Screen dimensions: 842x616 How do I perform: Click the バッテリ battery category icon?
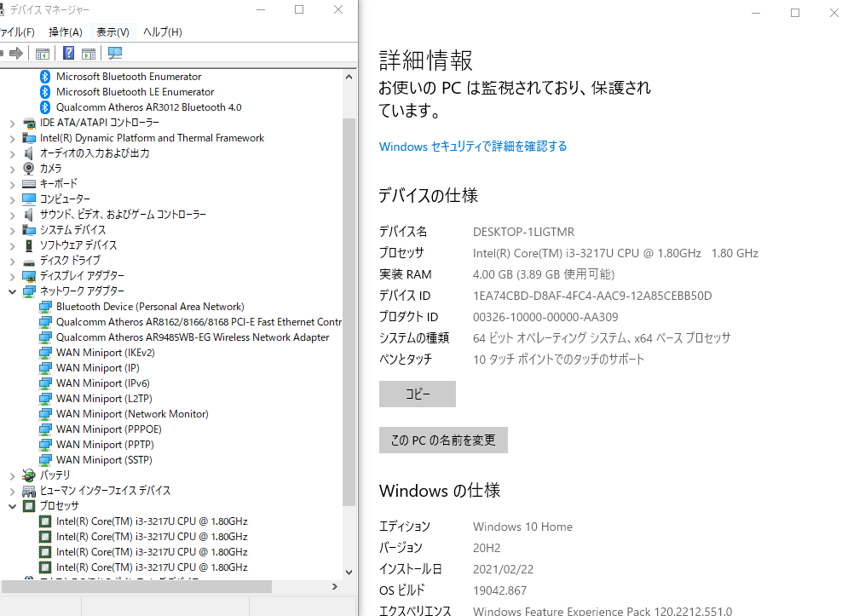[x=29, y=475]
